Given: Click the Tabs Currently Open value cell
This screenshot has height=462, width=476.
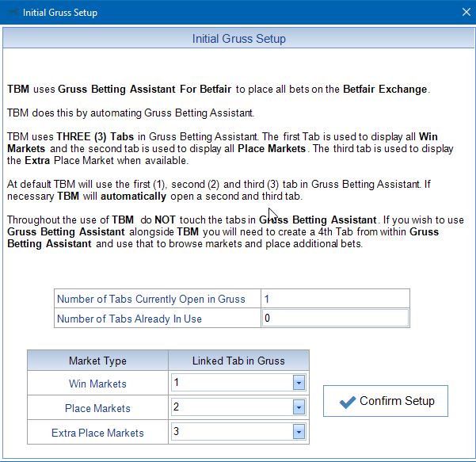Looking at the screenshot, I should [334, 299].
